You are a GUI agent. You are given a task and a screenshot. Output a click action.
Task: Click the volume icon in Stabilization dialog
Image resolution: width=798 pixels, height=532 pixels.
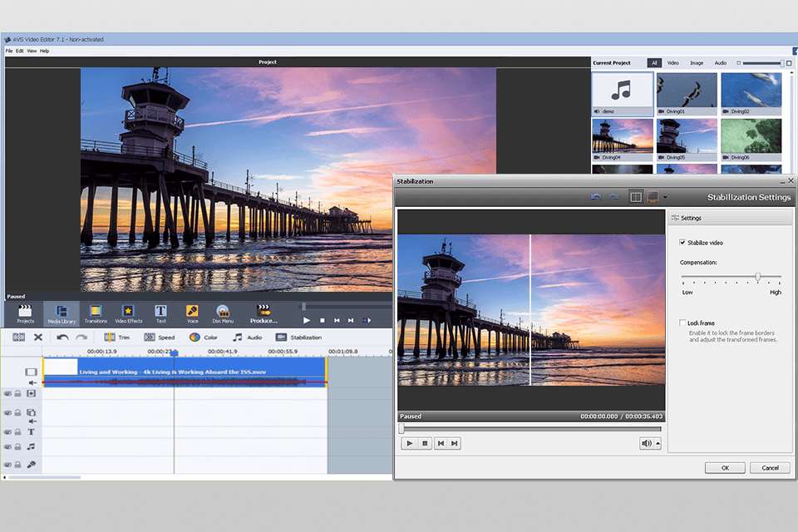[647, 443]
